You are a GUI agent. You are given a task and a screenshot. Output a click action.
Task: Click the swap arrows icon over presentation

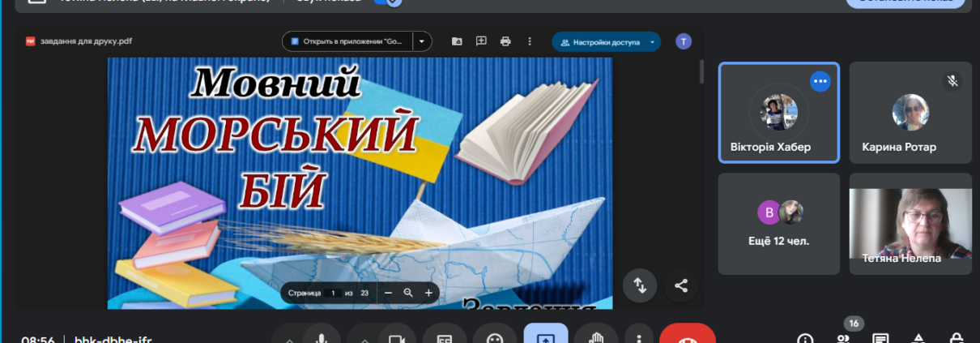point(640,285)
